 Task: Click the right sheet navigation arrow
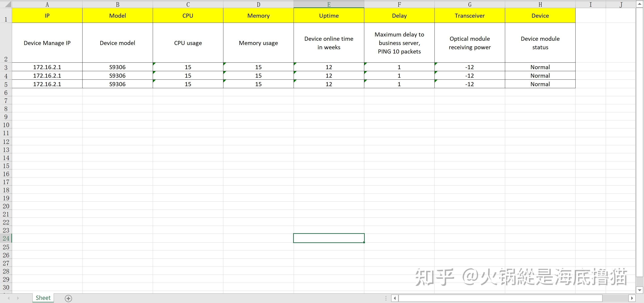click(x=18, y=298)
